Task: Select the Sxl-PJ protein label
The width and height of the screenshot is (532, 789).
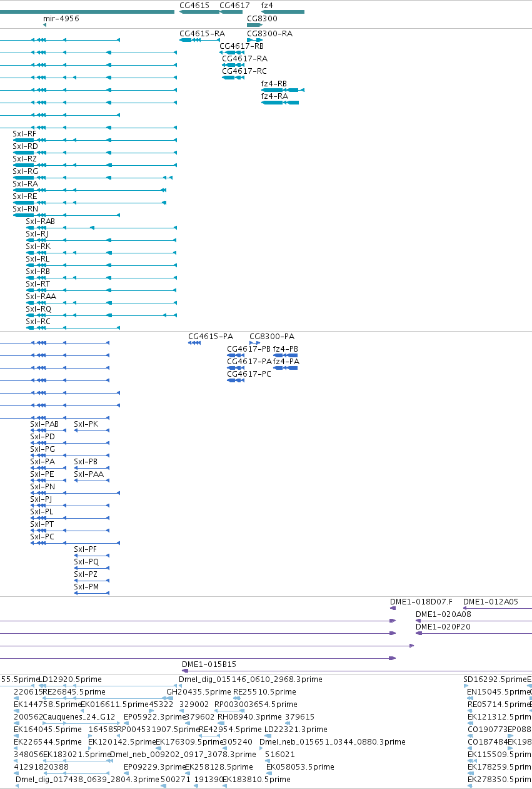Action: pyautogui.click(x=41, y=499)
